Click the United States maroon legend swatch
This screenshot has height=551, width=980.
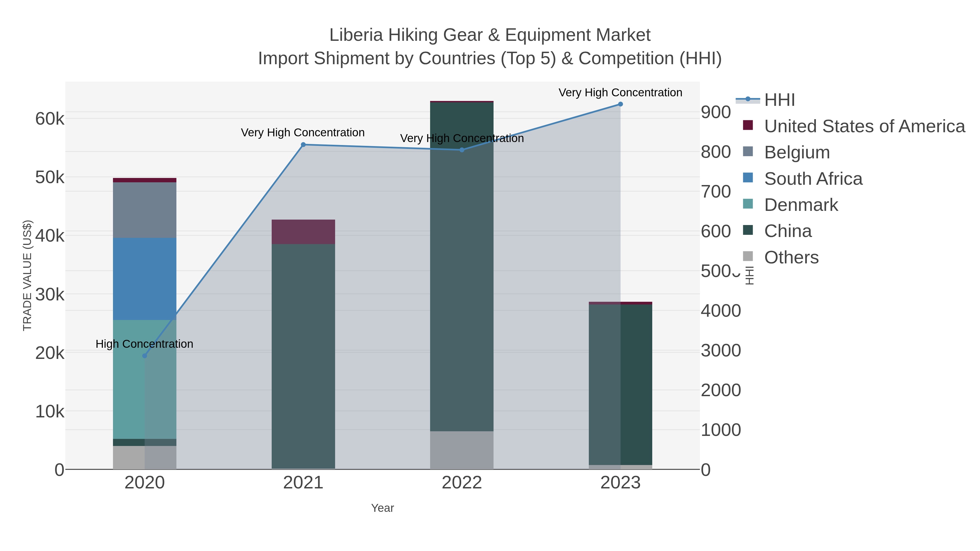748,125
